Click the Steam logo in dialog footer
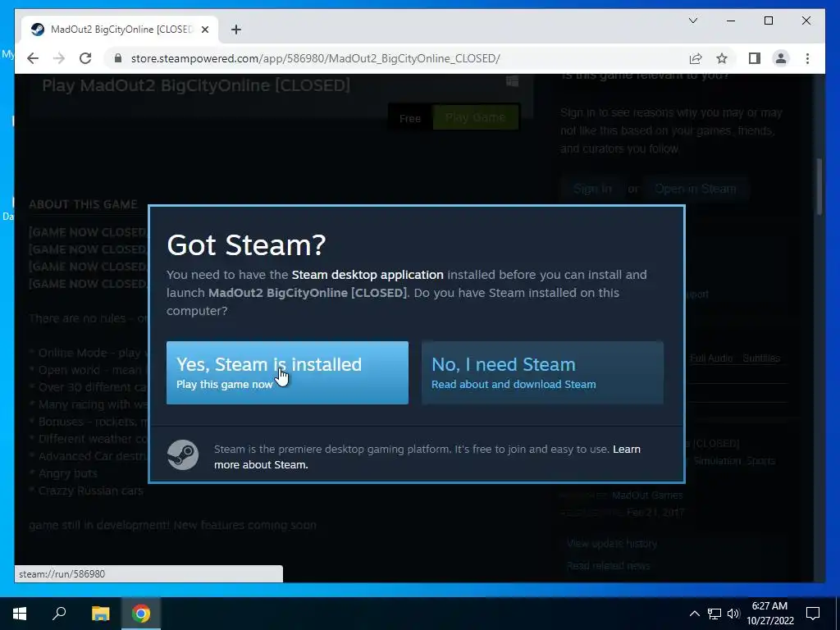840x630 pixels. pyautogui.click(x=183, y=454)
